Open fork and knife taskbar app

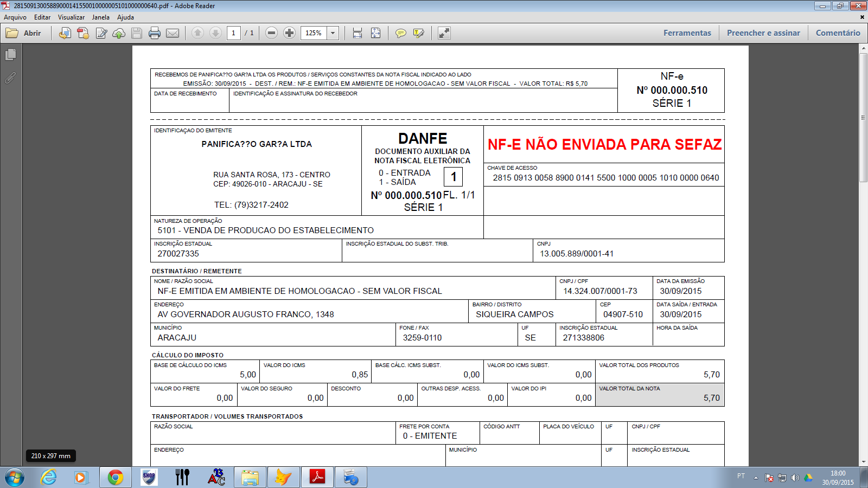(182, 477)
